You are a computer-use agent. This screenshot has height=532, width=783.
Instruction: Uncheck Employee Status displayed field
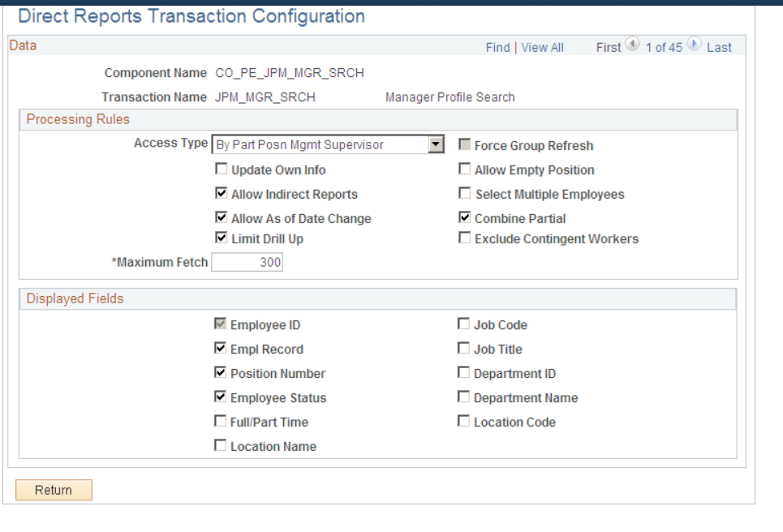[220, 397]
